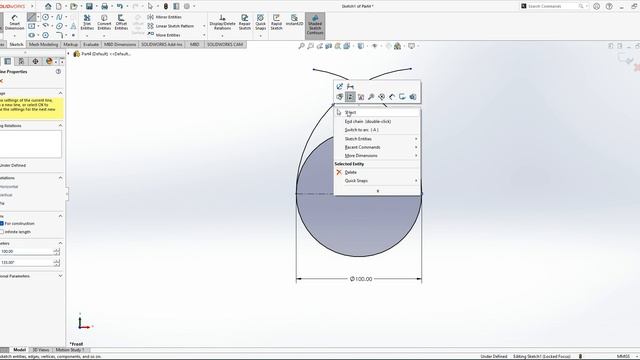The width and height of the screenshot is (640, 360).
Task: Toggle Instant2D
Action: pos(294,21)
